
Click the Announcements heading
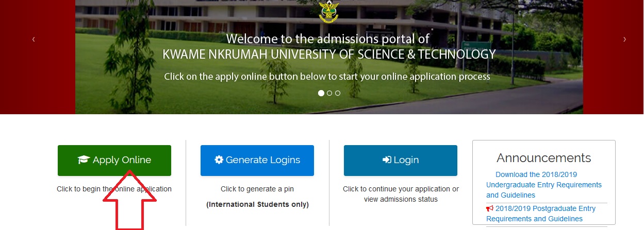coord(543,157)
